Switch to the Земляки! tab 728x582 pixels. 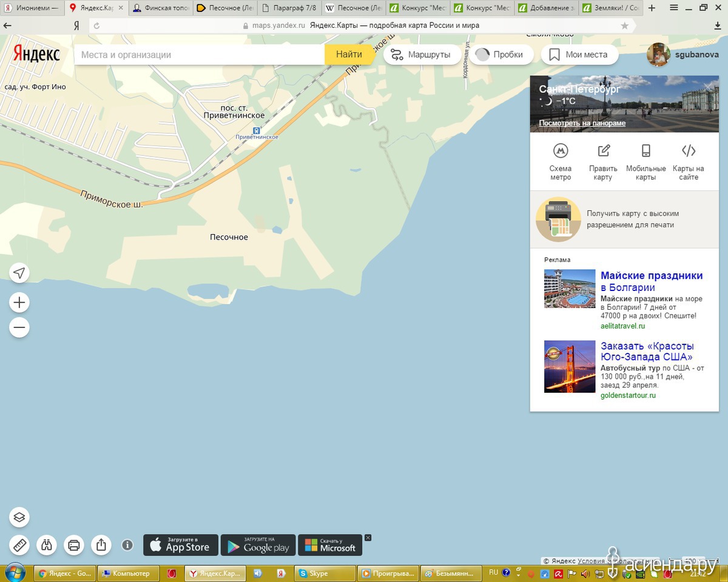coord(611,8)
